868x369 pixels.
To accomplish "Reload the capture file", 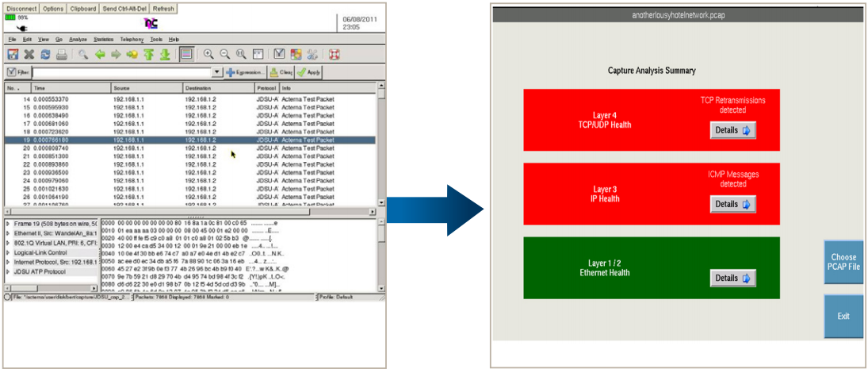I will [45, 54].
